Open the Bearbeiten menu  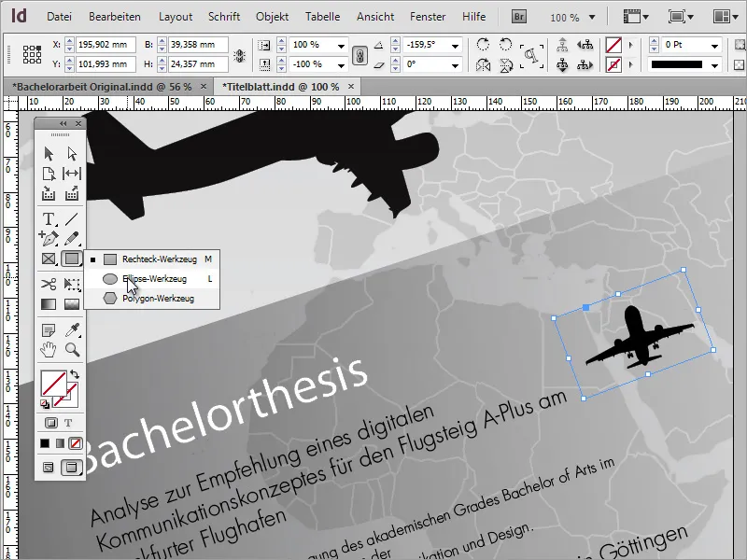coord(115,17)
